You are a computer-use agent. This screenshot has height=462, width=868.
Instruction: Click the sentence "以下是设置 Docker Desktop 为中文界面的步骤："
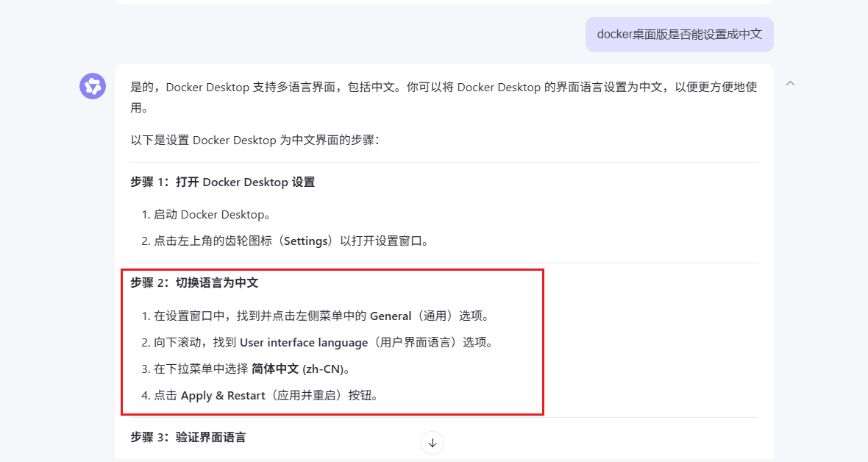pyautogui.click(x=255, y=141)
